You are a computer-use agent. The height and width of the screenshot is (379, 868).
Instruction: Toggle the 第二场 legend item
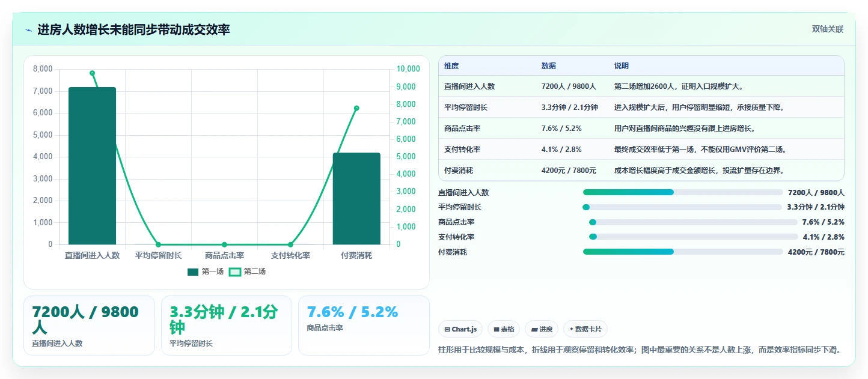[248, 271]
